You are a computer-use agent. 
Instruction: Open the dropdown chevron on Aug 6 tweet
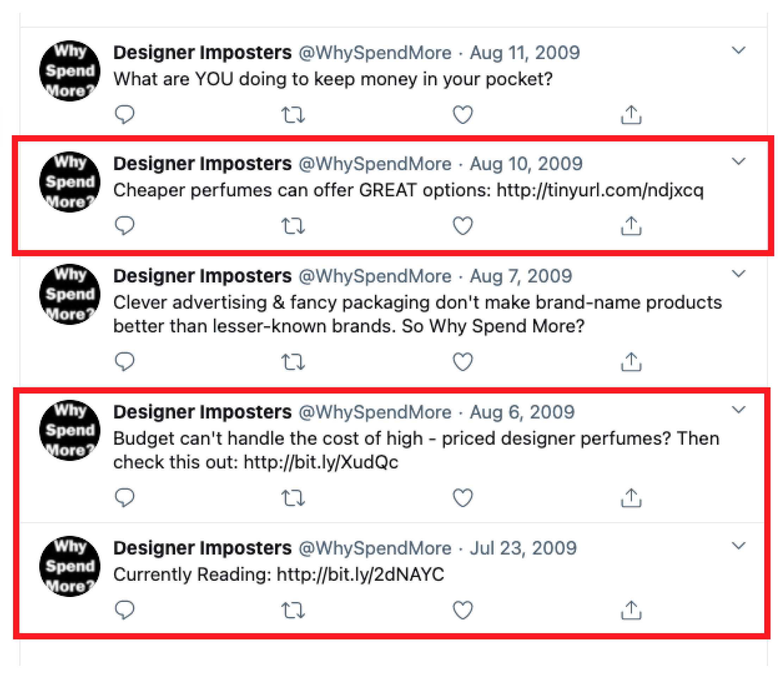738,409
